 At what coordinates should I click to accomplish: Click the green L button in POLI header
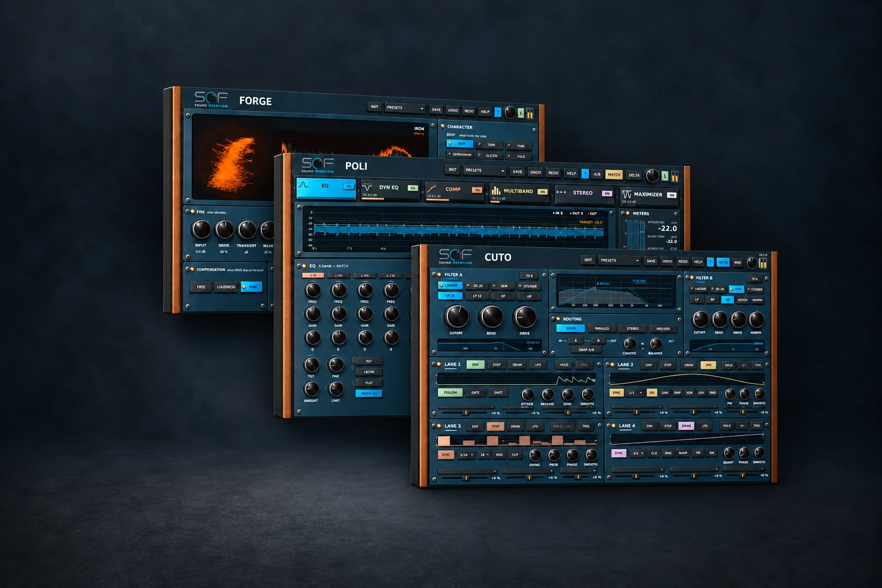[665, 176]
